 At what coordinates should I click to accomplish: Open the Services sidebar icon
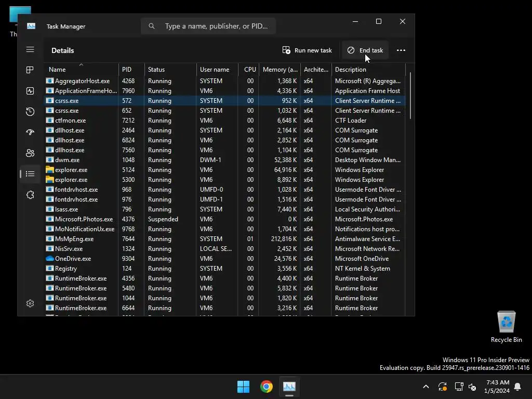[30, 195]
